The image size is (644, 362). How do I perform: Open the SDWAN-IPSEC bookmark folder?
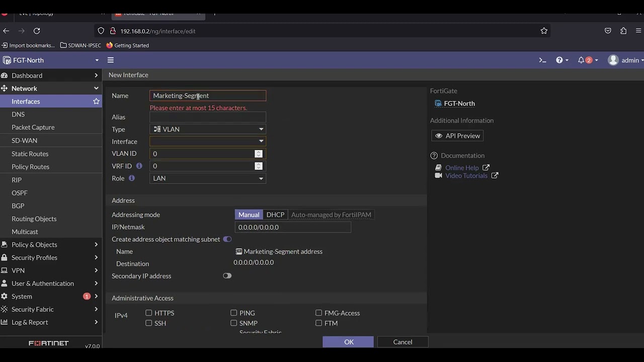point(80,45)
